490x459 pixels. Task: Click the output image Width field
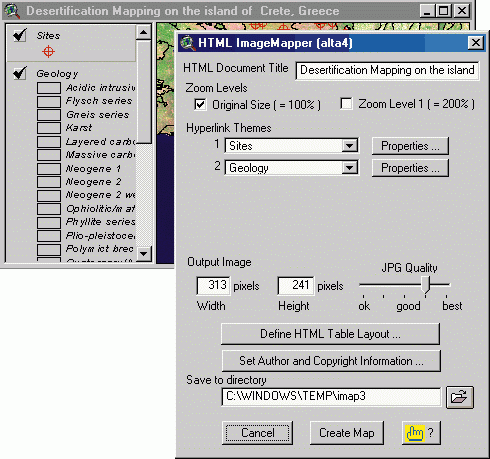click(x=213, y=285)
